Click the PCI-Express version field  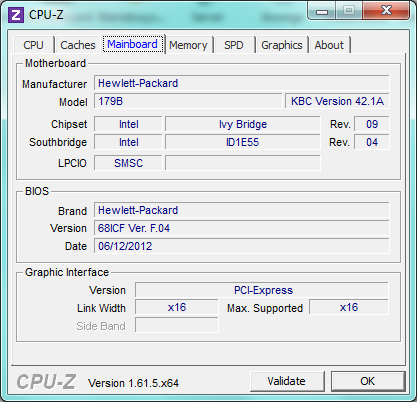tap(262, 290)
